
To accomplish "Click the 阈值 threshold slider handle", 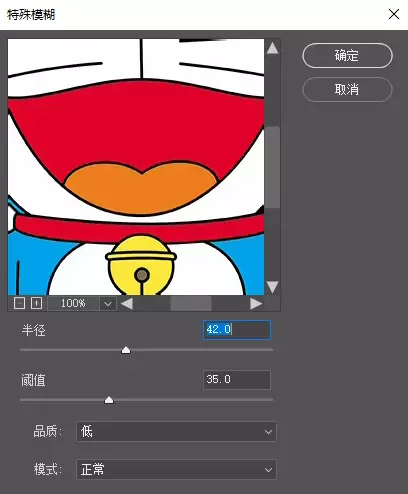I will (x=109, y=400).
